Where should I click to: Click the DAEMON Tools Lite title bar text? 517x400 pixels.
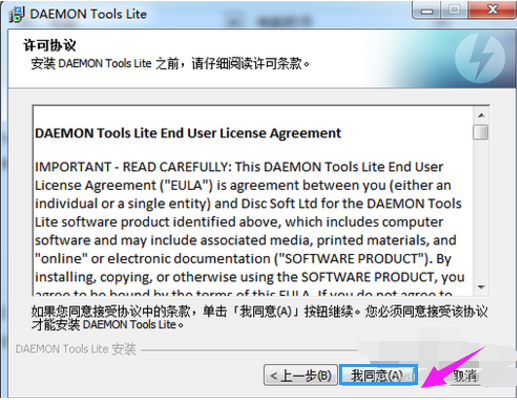(x=88, y=14)
